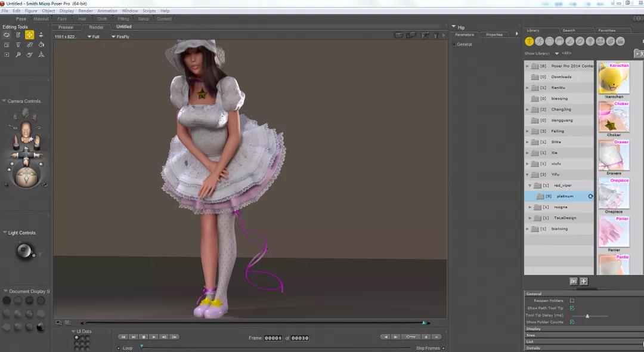Select the Grouping tool
Image resolution: width=644 pixels, height=352 pixels.
tap(7, 55)
